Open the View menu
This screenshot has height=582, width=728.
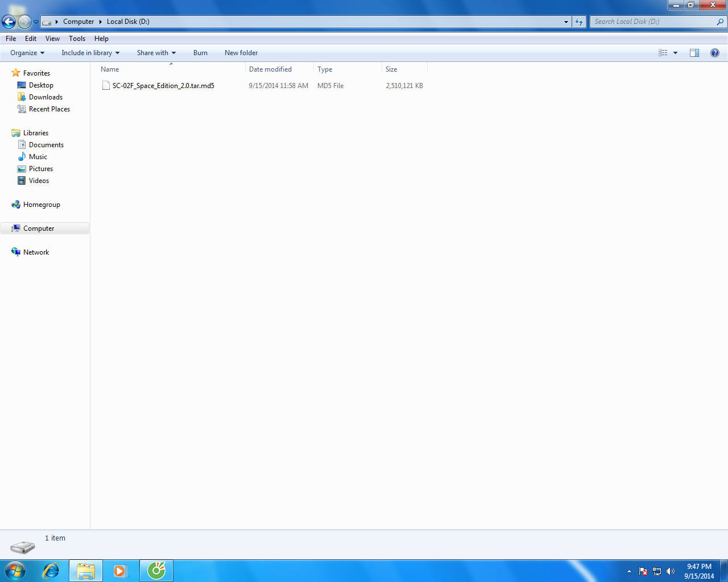pos(52,39)
